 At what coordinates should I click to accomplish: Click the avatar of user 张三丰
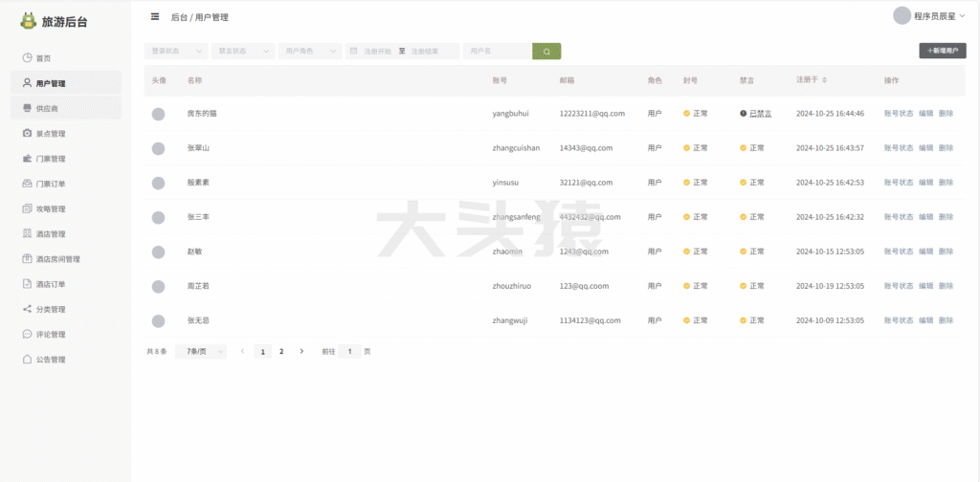click(159, 217)
